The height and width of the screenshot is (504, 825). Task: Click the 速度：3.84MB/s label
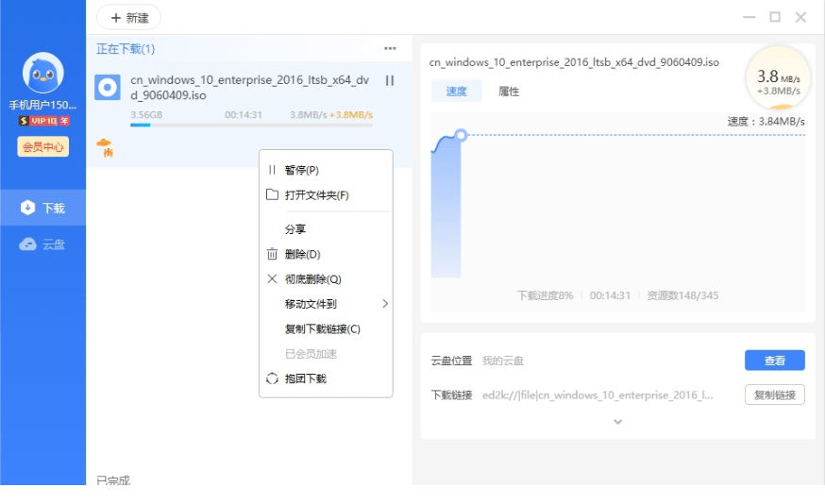pos(766,122)
